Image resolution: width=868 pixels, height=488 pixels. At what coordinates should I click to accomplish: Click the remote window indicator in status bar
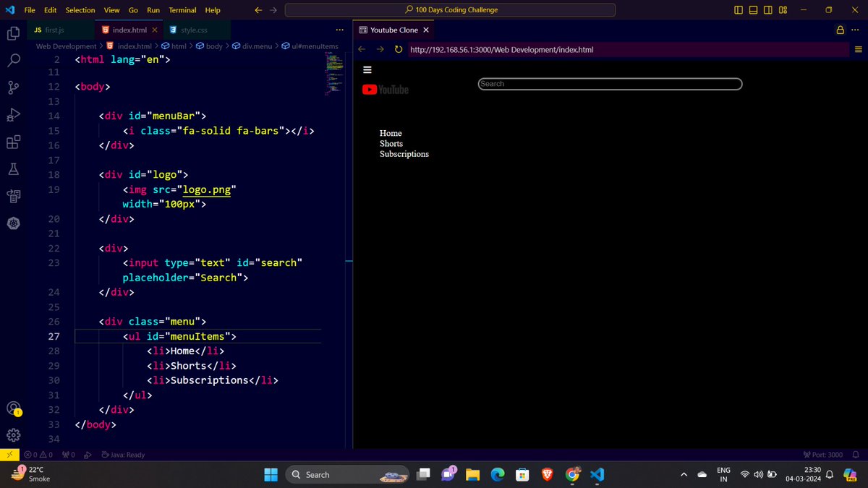point(9,455)
